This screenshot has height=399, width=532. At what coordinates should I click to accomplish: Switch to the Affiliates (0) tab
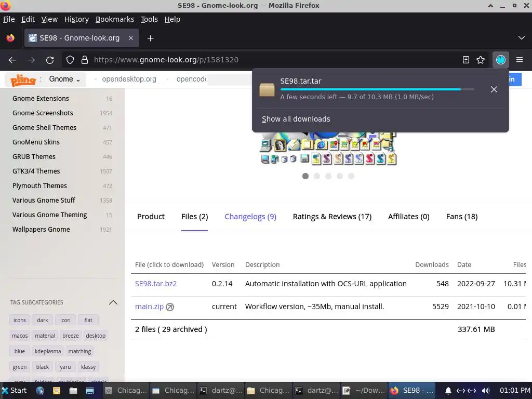pos(409,217)
